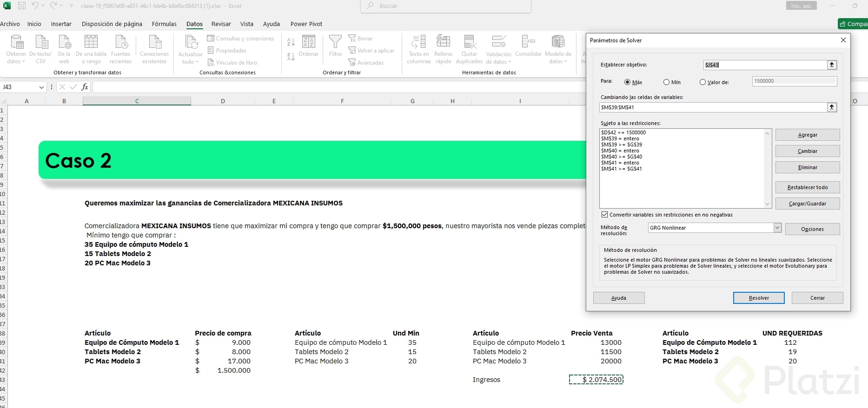Image resolution: width=868 pixels, height=408 pixels.
Task: Click Cerrar button in Solver dialog
Action: (817, 298)
